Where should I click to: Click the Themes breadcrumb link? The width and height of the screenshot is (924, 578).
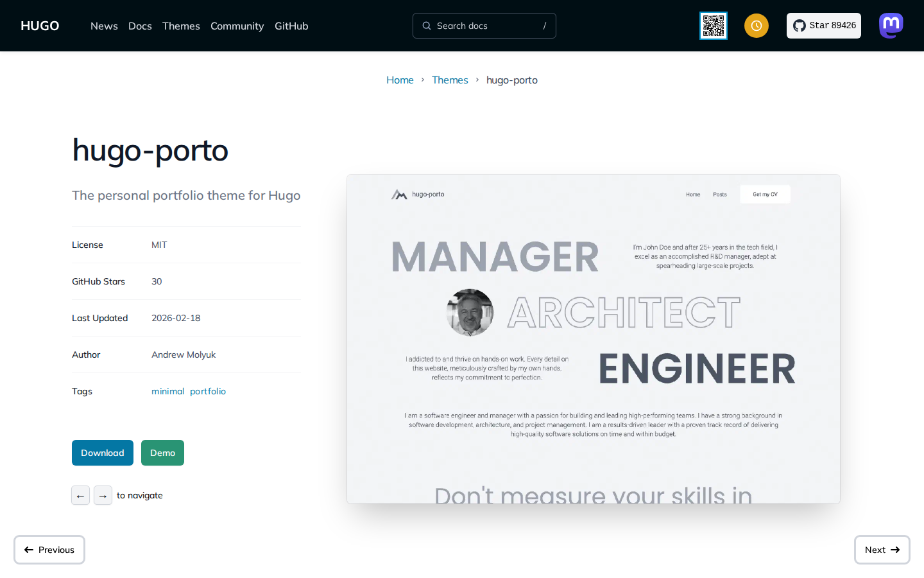(450, 80)
